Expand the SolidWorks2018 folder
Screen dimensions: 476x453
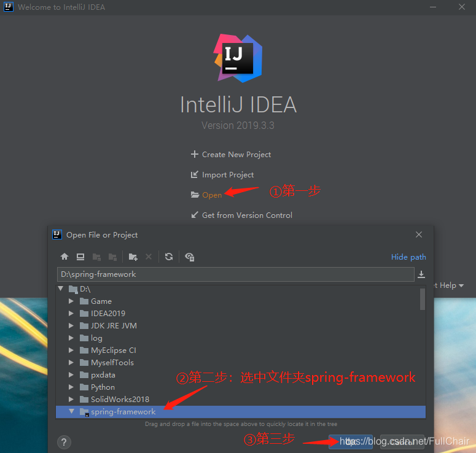point(71,399)
